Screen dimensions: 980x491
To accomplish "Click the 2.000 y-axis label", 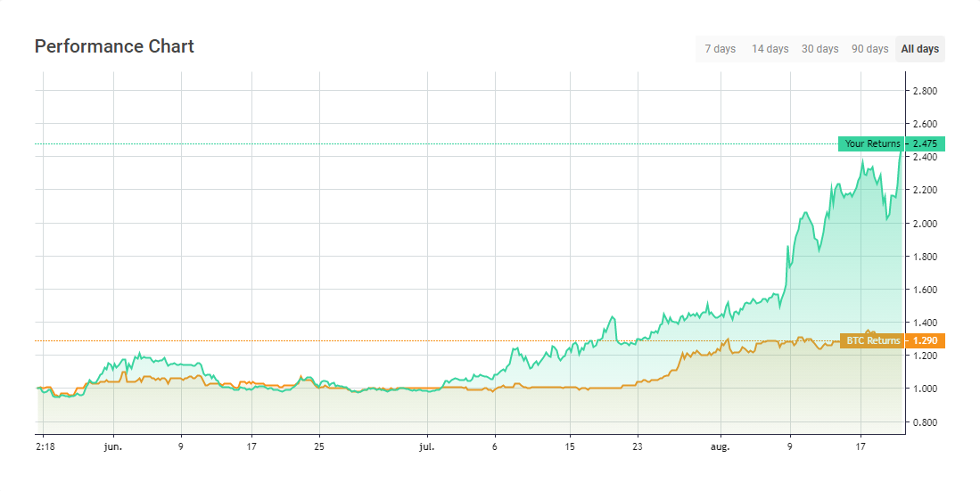I will 925,223.
